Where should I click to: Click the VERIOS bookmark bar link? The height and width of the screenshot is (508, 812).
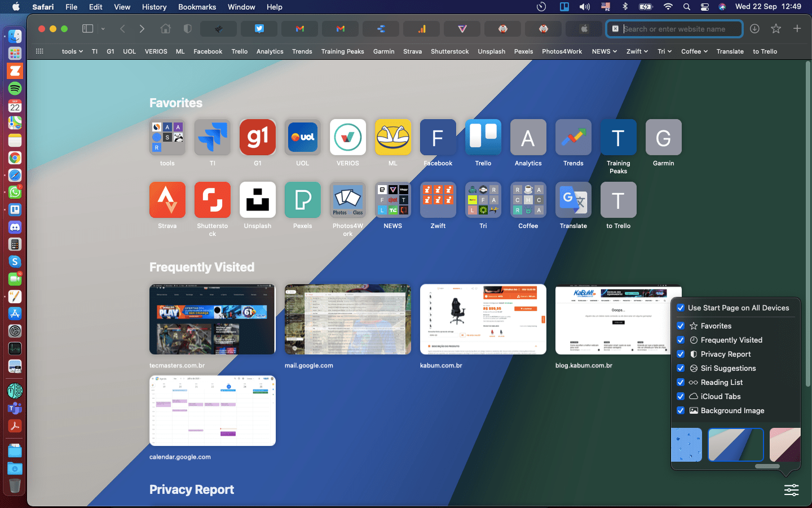tap(156, 51)
